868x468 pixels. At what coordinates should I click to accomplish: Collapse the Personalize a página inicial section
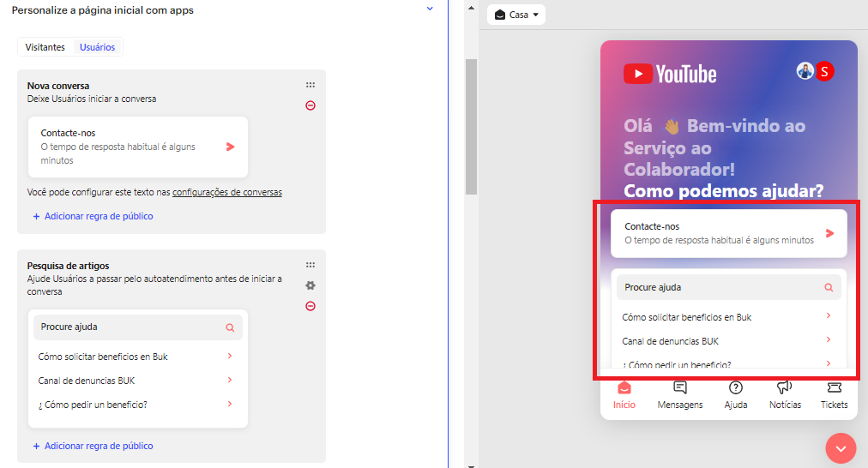(x=430, y=9)
